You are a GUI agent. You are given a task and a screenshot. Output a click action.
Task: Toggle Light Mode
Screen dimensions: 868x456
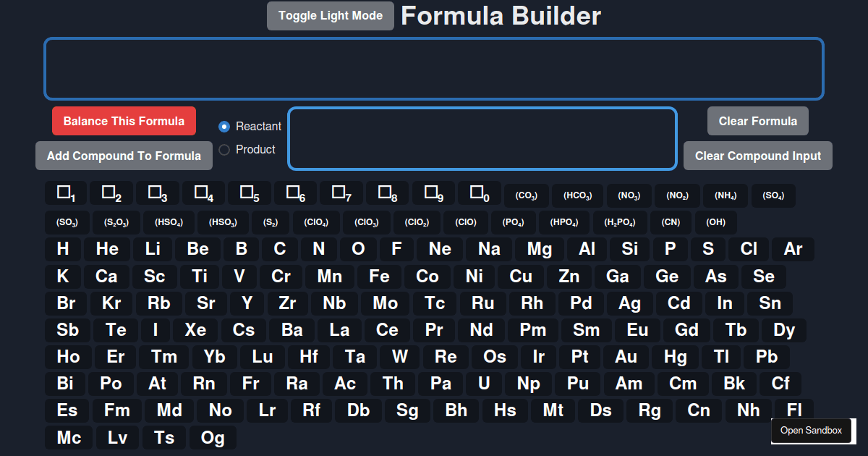(331, 16)
